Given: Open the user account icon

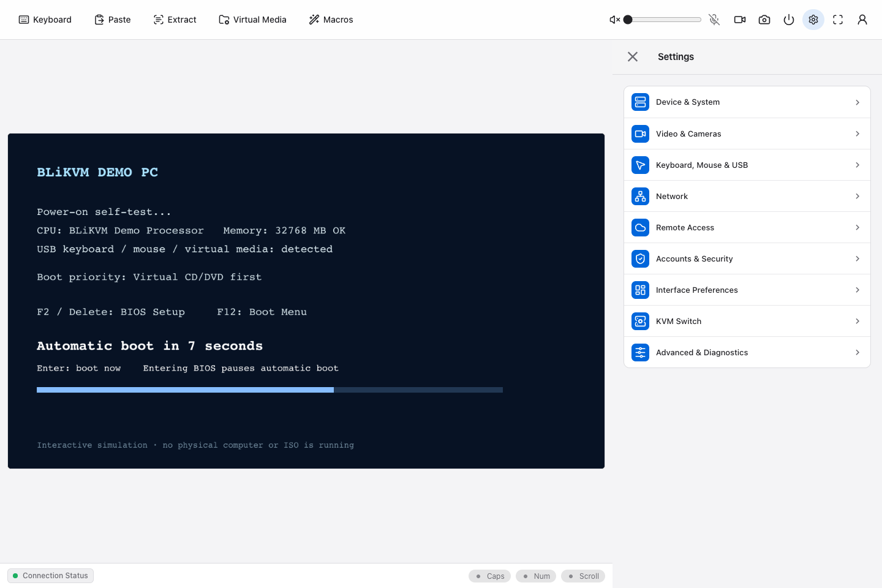Looking at the screenshot, I should coord(862,20).
